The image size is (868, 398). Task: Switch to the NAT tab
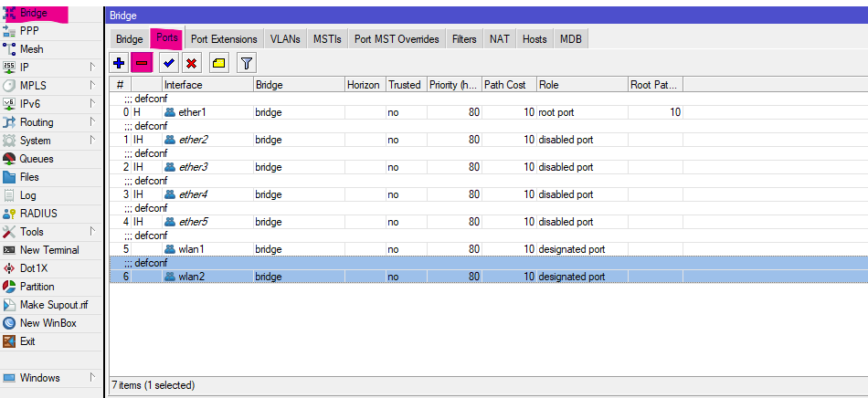500,39
